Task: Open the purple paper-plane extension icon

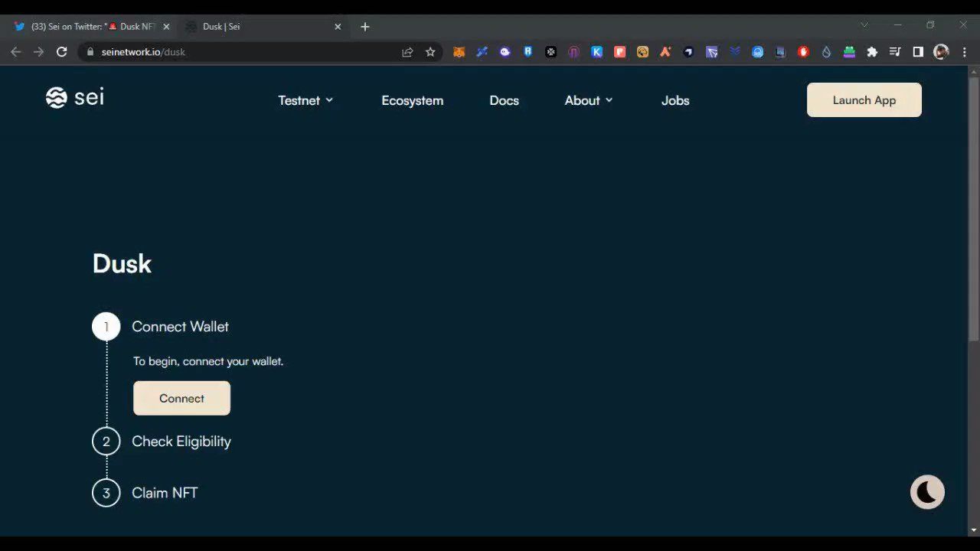Action: 711,52
